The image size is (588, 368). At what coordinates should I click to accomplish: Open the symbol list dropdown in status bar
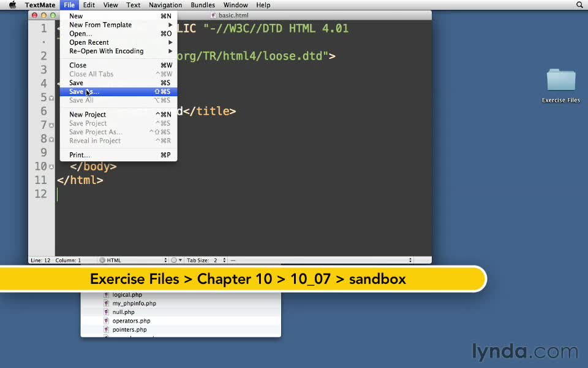tap(320, 260)
